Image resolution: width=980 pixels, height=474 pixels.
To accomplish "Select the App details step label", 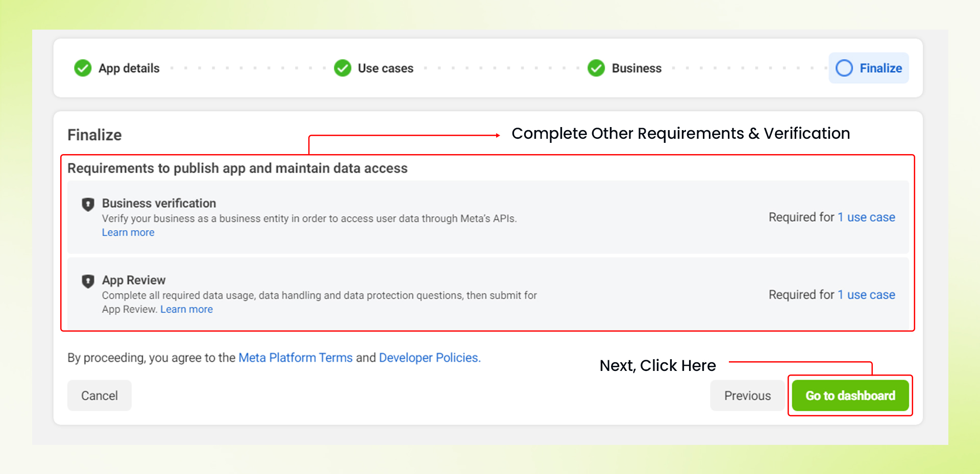I will [x=129, y=68].
